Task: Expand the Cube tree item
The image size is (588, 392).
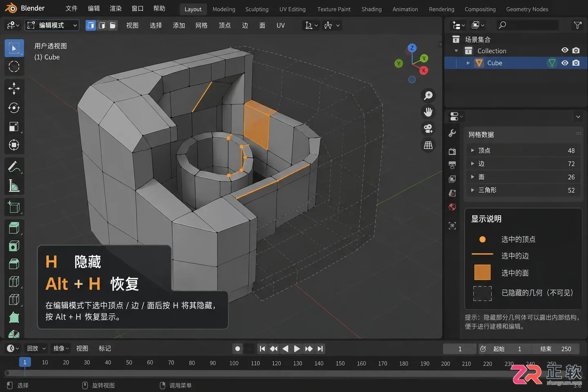Action: (468, 63)
